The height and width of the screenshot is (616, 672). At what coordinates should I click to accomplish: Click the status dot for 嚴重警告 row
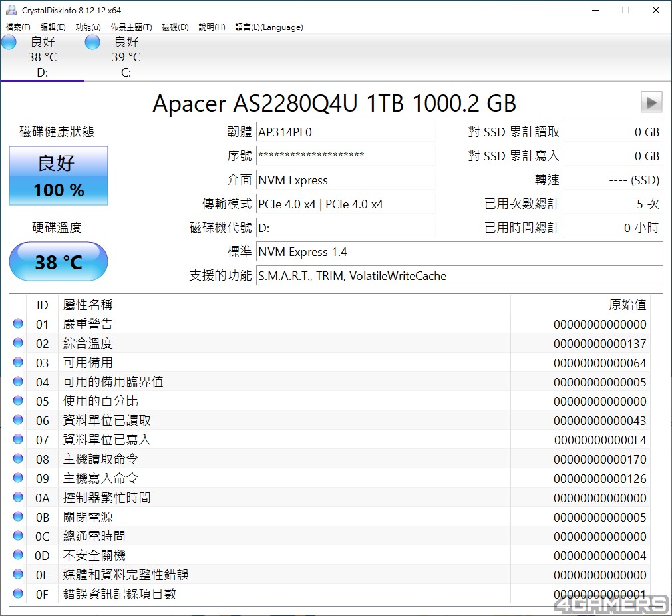point(18,323)
